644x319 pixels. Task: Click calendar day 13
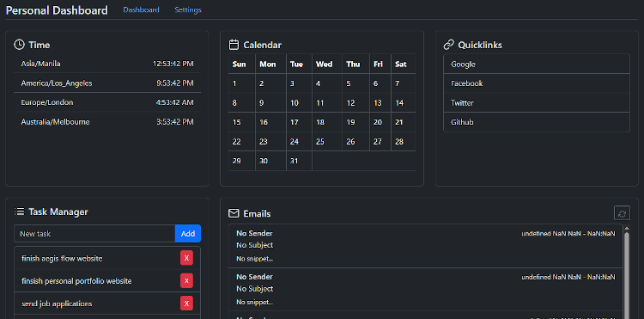(x=380, y=103)
